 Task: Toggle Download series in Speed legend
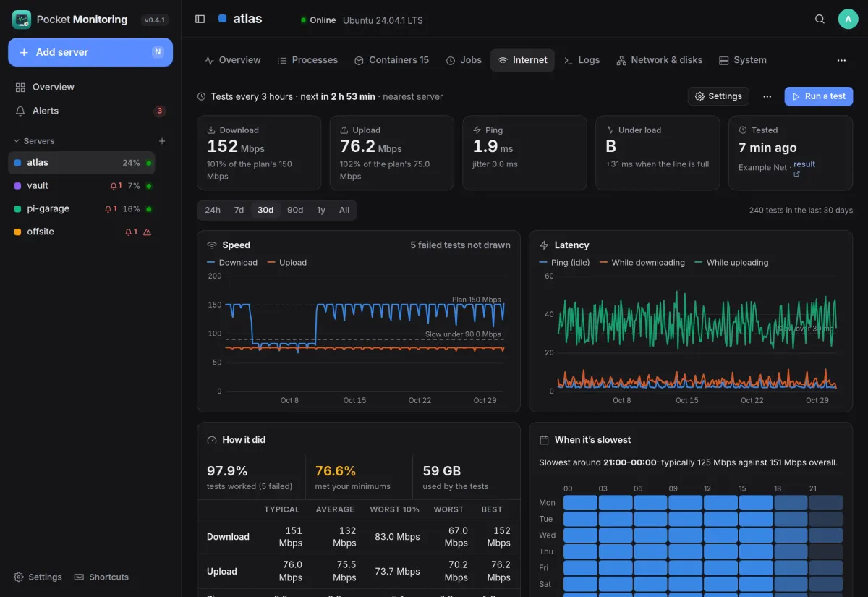[x=232, y=263]
